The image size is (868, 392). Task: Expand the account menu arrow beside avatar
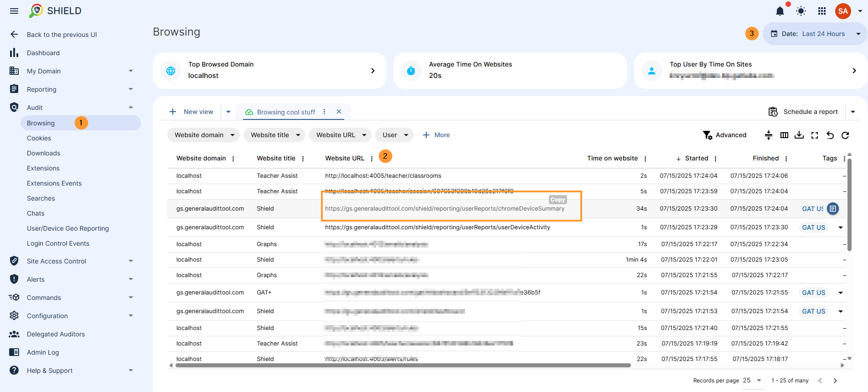point(860,11)
